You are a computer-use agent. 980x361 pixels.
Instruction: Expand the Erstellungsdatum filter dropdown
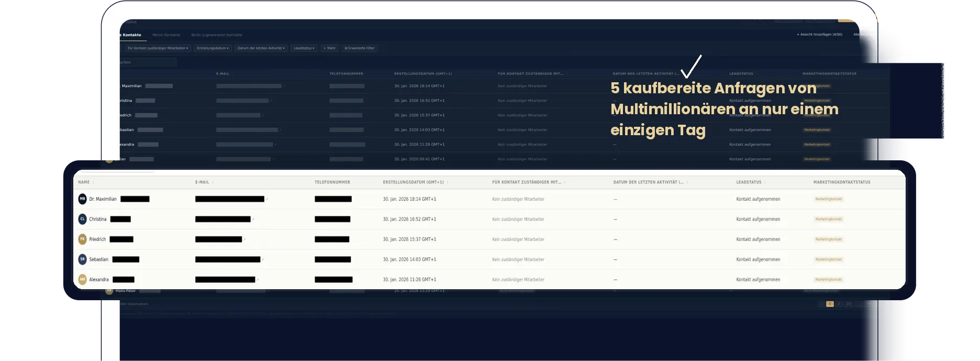(x=213, y=48)
